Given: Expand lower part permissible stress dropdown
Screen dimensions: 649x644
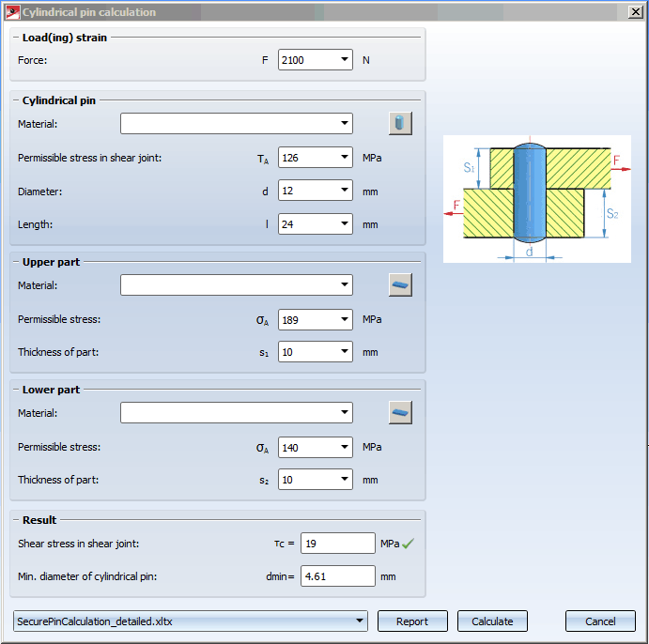Looking at the screenshot, I should 344,448.
